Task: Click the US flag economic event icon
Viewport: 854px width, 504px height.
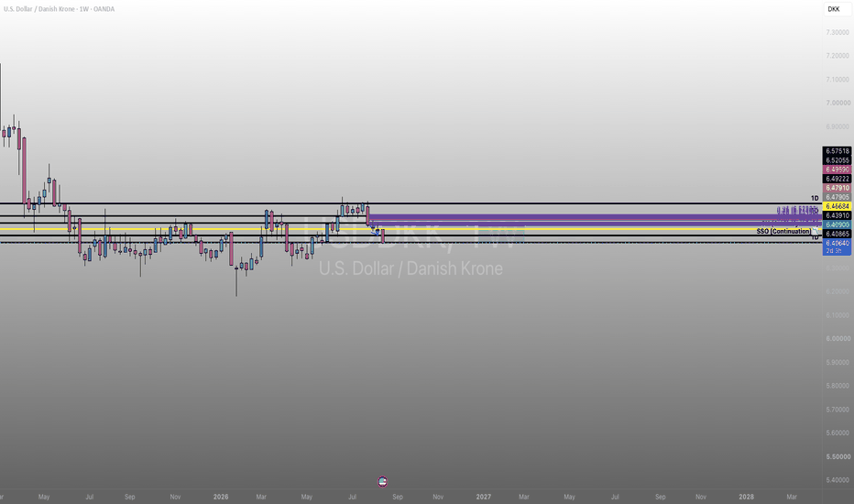Action: click(x=382, y=481)
